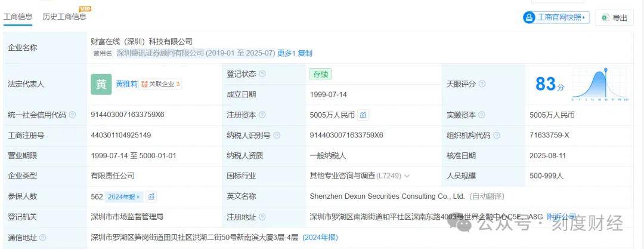The image size is (644, 249).
Task: Open chart icon beside 参保人数 562
Action: click(x=151, y=196)
